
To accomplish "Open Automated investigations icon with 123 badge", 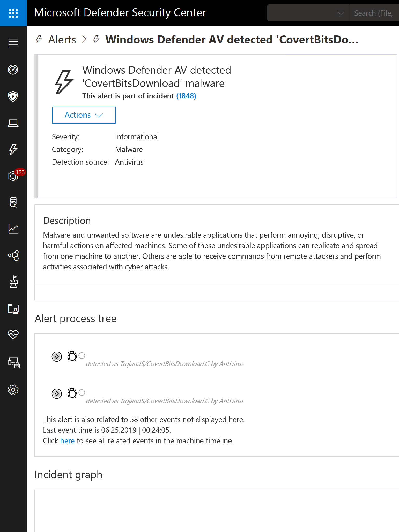I will [x=13, y=176].
